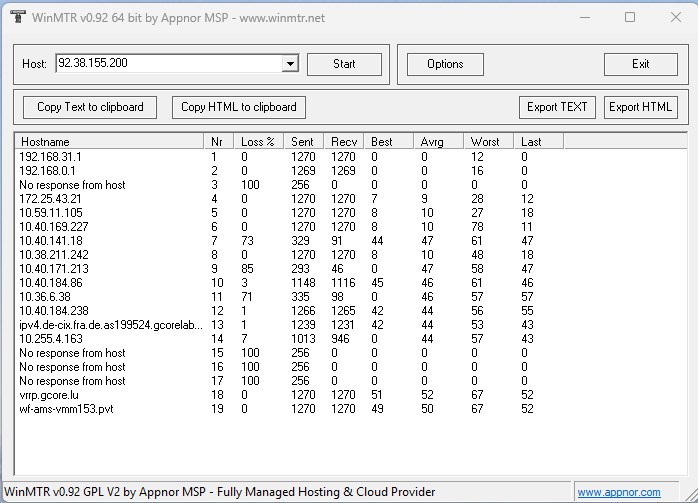Maximize the WinMTR window
698x503 pixels.
click(x=630, y=17)
